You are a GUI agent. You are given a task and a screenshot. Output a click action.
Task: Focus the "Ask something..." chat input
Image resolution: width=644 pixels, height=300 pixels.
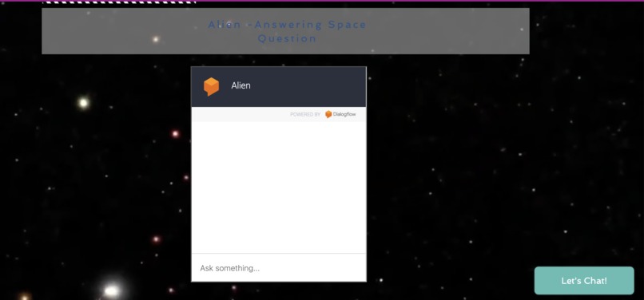[279, 268]
